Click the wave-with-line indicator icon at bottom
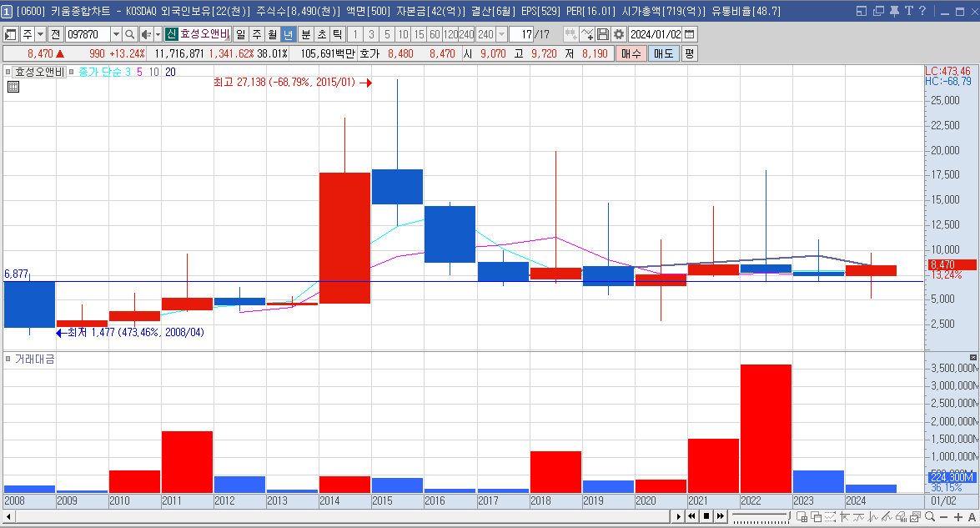 tap(859, 517)
